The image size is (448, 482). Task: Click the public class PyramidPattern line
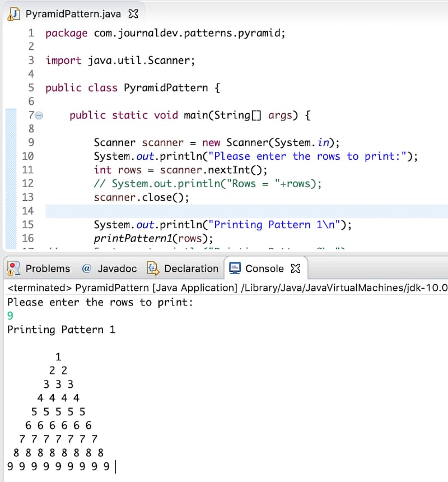tap(133, 88)
